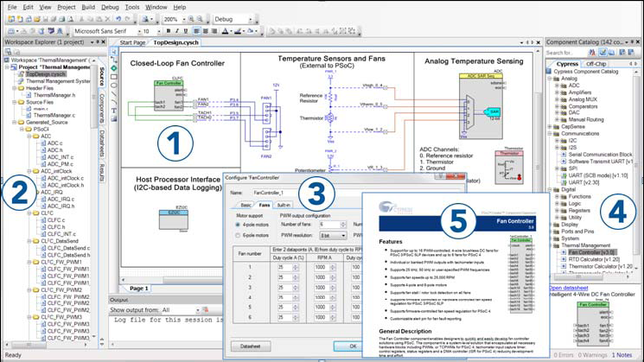Open the Debug configuration dropdown

[x=250, y=19]
